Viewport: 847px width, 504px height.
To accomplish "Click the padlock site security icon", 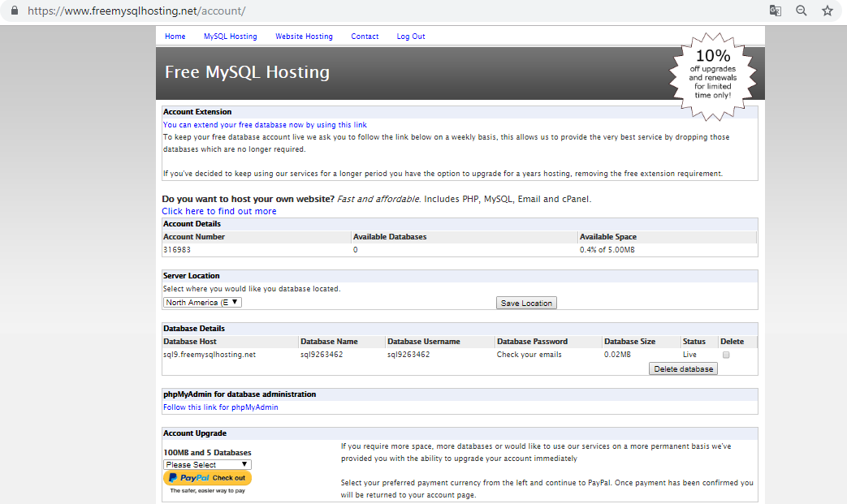I will click(x=15, y=11).
